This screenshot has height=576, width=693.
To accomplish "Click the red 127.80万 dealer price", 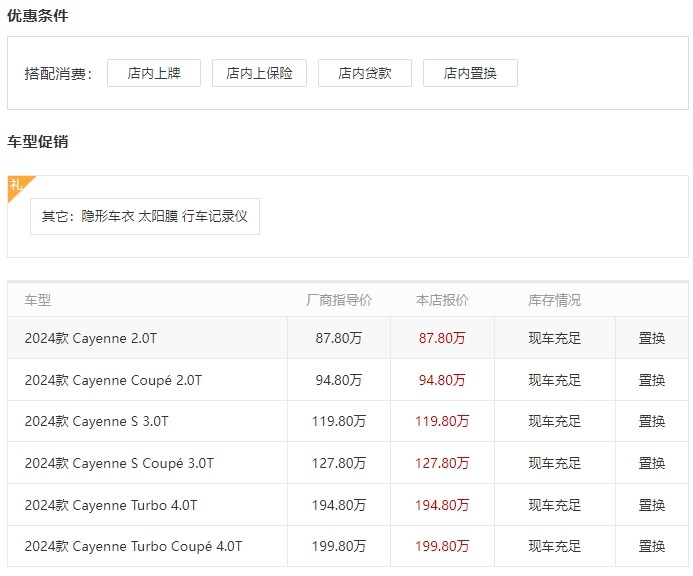I will [442, 463].
